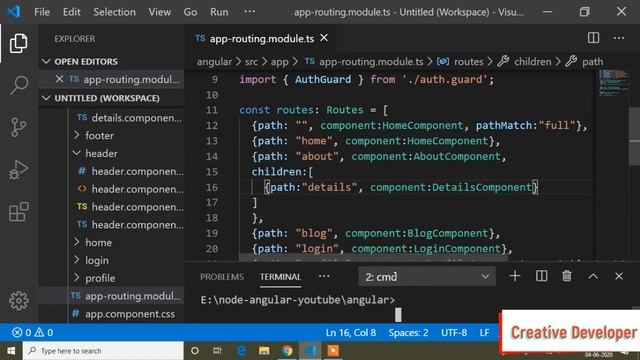Click 'angular' breadcrumb segment

pos(214,62)
